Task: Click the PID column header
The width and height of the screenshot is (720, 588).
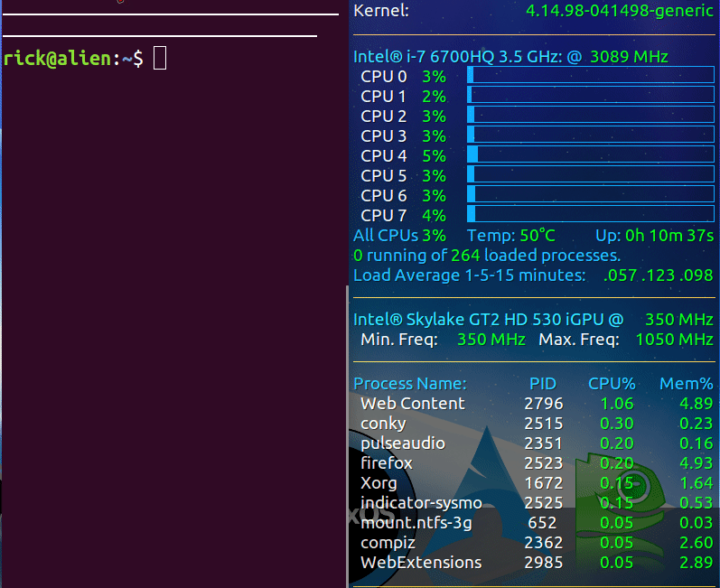Action: (x=543, y=384)
